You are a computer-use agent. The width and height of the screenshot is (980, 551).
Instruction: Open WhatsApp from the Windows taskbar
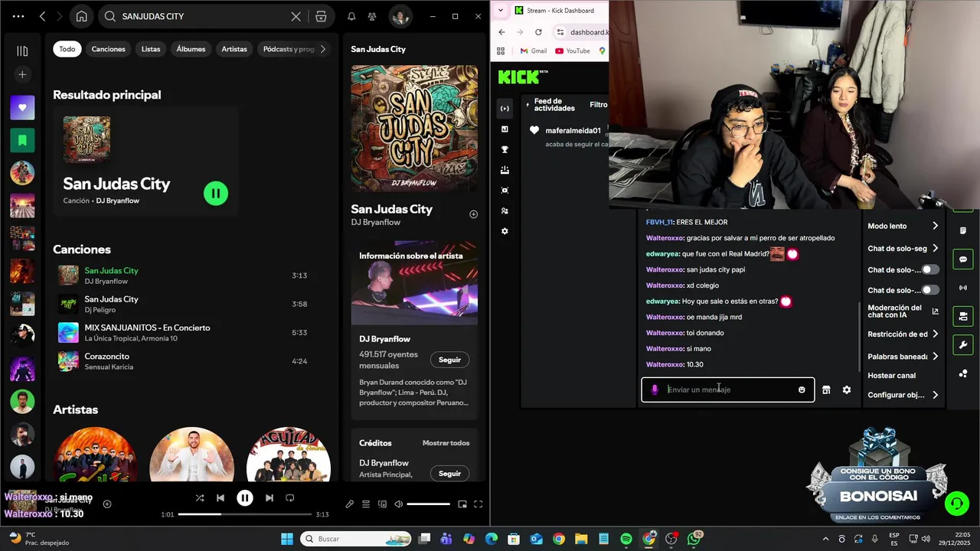pos(694,539)
